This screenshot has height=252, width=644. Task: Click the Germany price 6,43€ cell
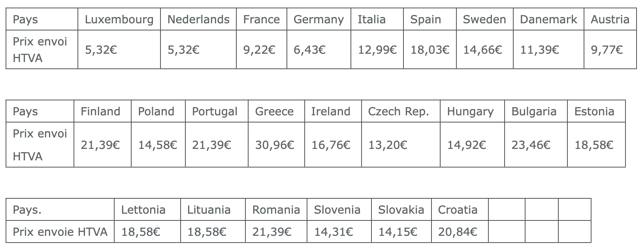[x=319, y=50]
